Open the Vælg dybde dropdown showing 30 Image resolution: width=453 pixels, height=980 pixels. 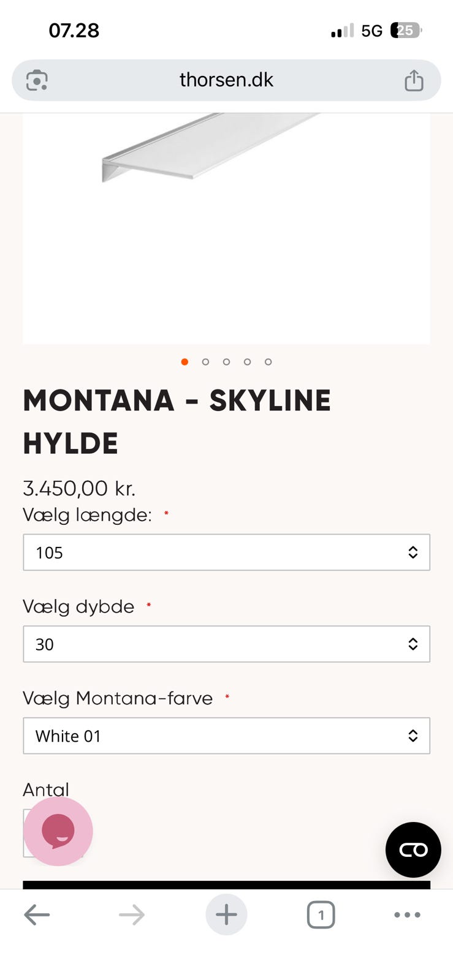[226, 644]
